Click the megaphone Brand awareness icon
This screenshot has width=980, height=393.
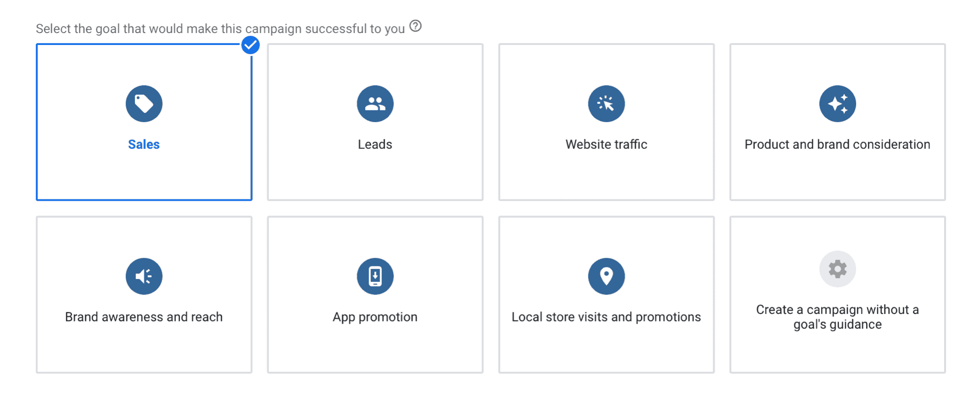click(x=144, y=276)
